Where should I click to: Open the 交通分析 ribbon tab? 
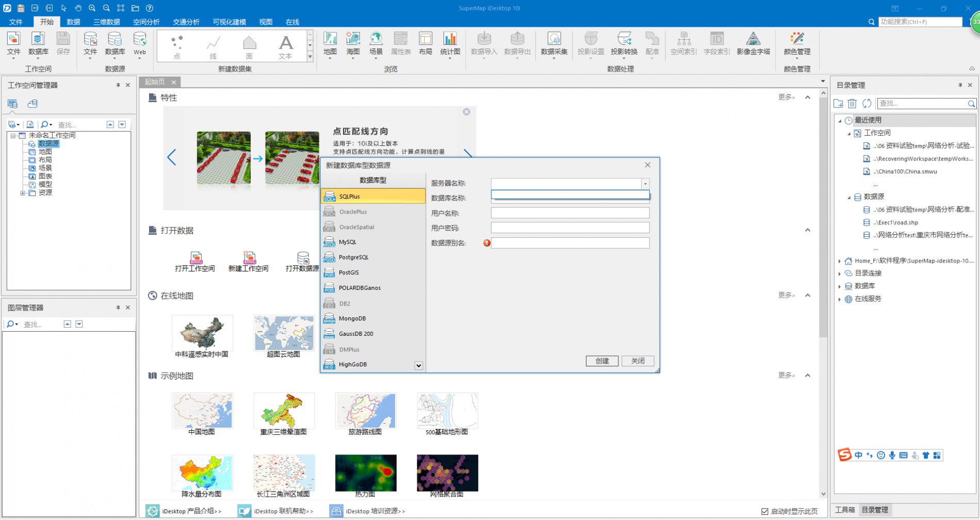click(x=186, y=22)
